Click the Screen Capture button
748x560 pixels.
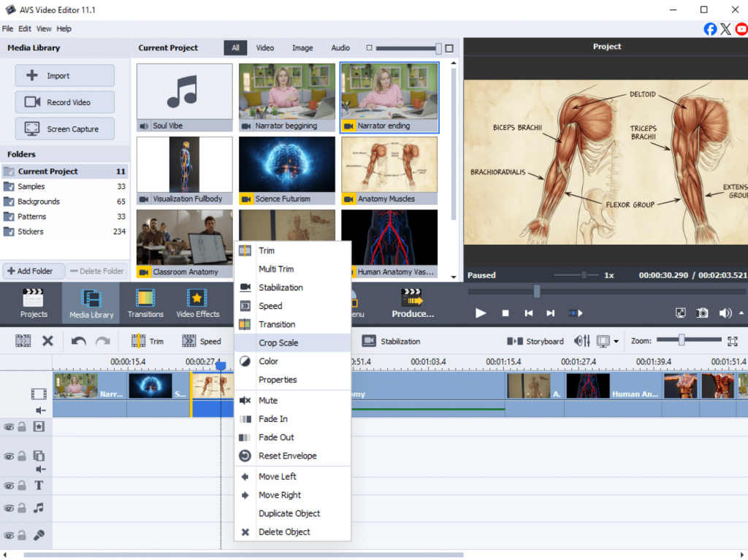click(65, 129)
